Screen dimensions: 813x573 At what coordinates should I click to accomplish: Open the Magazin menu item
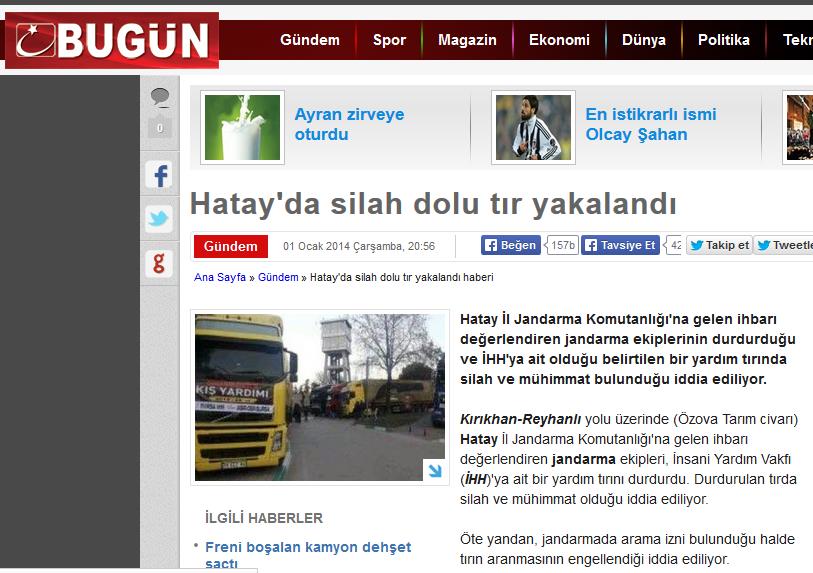467,40
